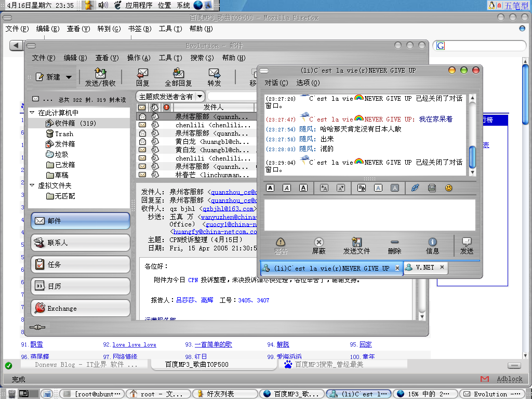
Task: Open Firefox's 书签 bookmarks menu
Action: 139,29
